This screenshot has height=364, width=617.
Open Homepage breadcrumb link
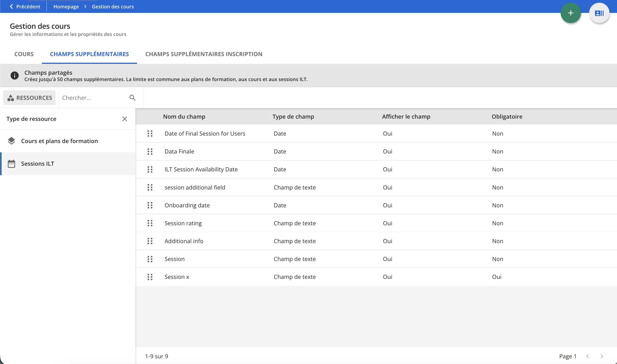click(x=66, y=7)
